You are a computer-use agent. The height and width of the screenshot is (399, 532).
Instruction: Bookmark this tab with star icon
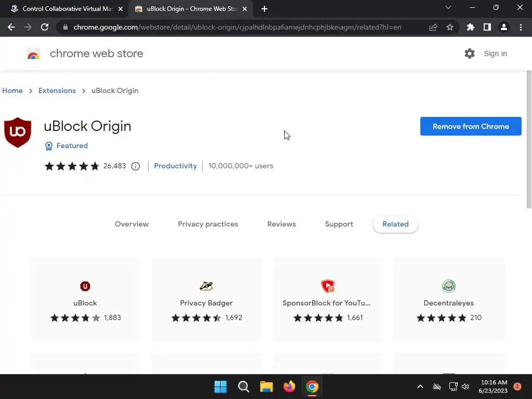coord(450,27)
